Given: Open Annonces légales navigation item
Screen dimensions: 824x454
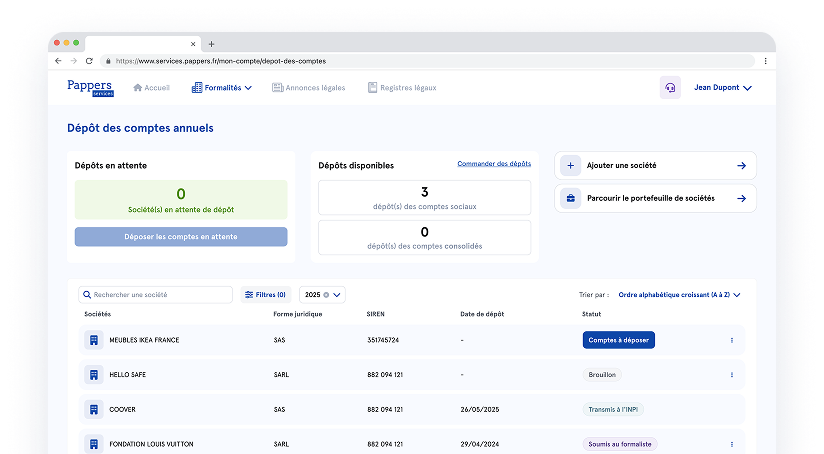Looking at the screenshot, I should 309,88.
